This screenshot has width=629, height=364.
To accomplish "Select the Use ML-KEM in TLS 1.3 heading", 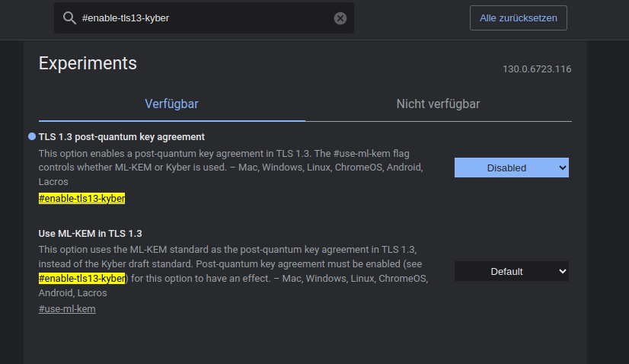I will click(x=90, y=234).
